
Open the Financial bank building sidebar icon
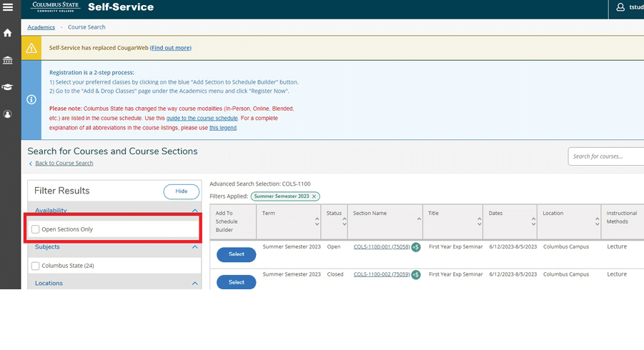click(x=8, y=60)
